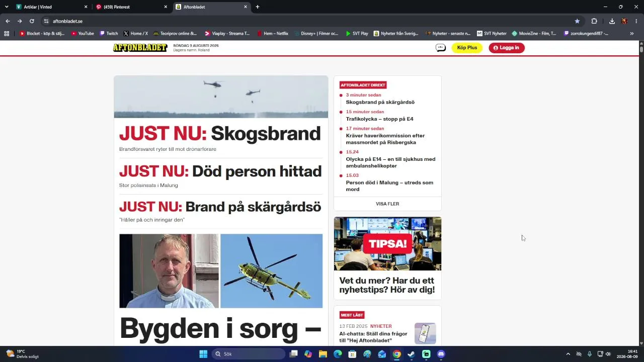Viewport: 644px width, 362px height.
Task: Open a new browser tab
Action: [x=258, y=7]
